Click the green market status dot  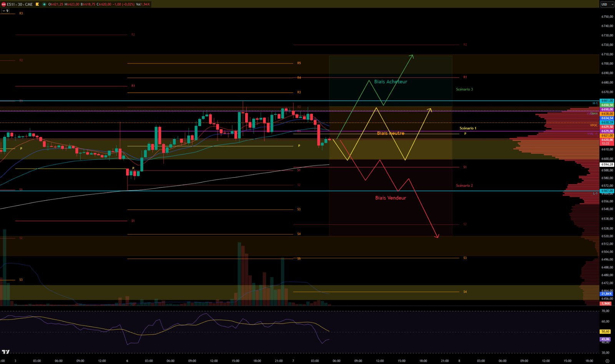44,4
